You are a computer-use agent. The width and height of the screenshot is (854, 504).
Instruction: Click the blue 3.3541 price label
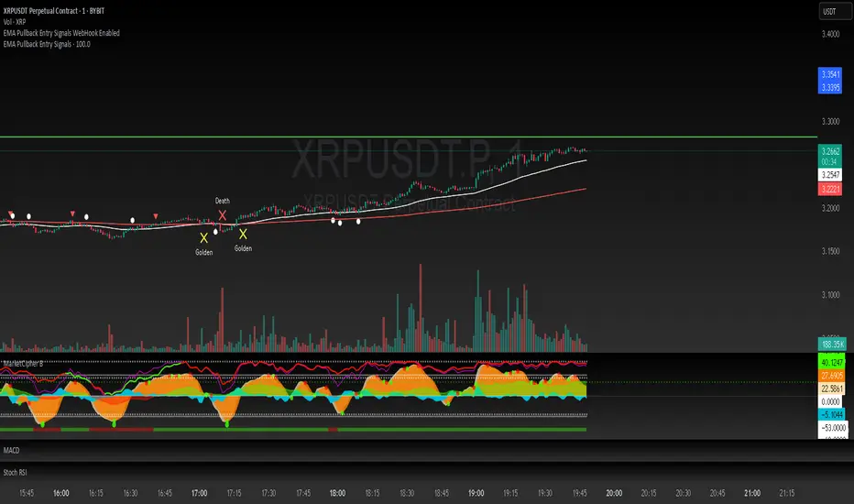click(x=830, y=74)
